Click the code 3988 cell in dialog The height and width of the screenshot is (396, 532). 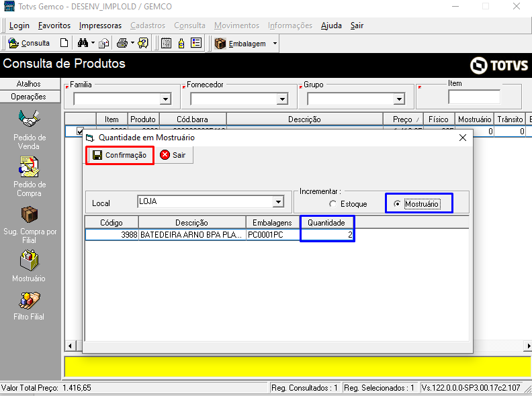pos(112,235)
